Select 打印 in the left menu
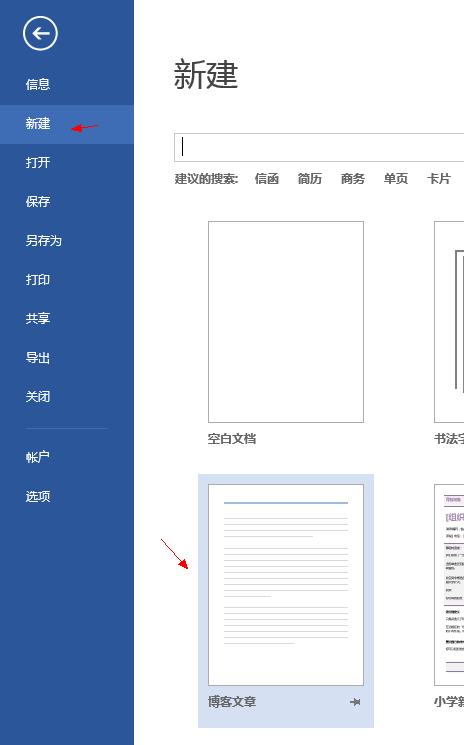The image size is (464, 745). [x=38, y=279]
